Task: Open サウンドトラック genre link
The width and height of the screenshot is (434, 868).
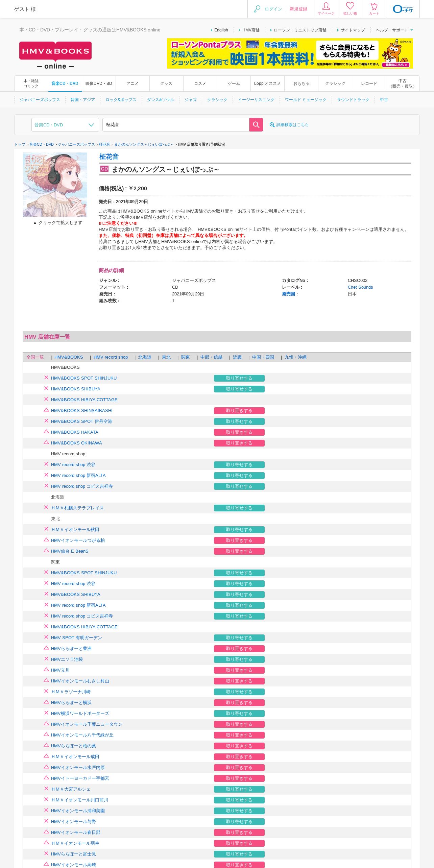Action: point(353,100)
